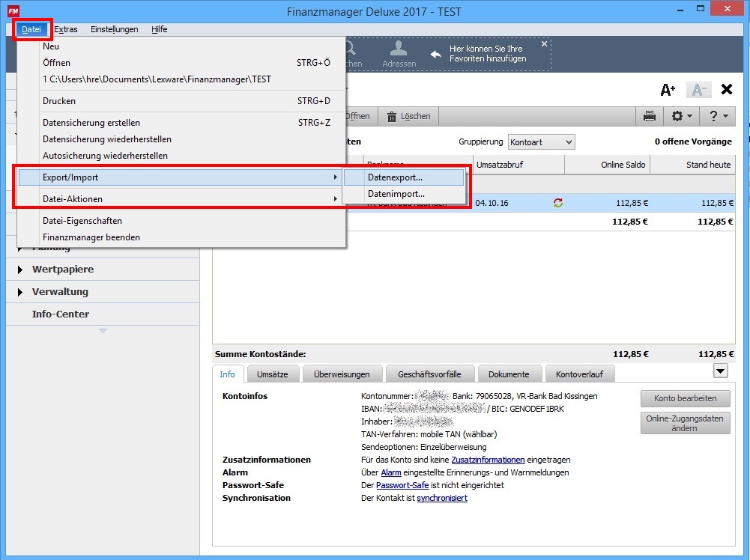Viewport: 750px width, 560px height.
Task: Open the Datei menu
Action: point(31,30)
